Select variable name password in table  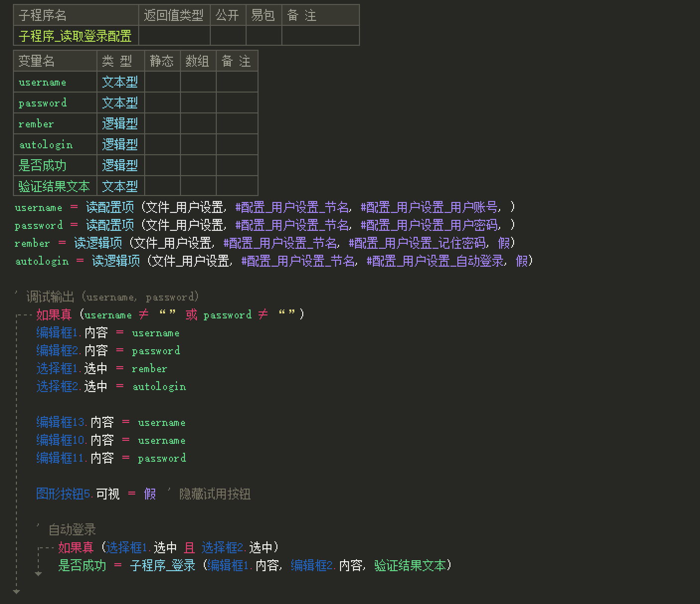coord(42,103)
